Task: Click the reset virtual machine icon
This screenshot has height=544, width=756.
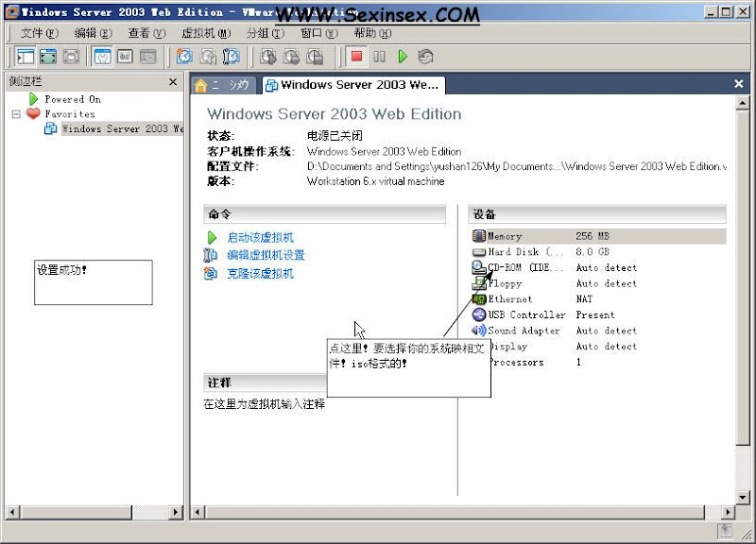Action: [x=426, y=57]
